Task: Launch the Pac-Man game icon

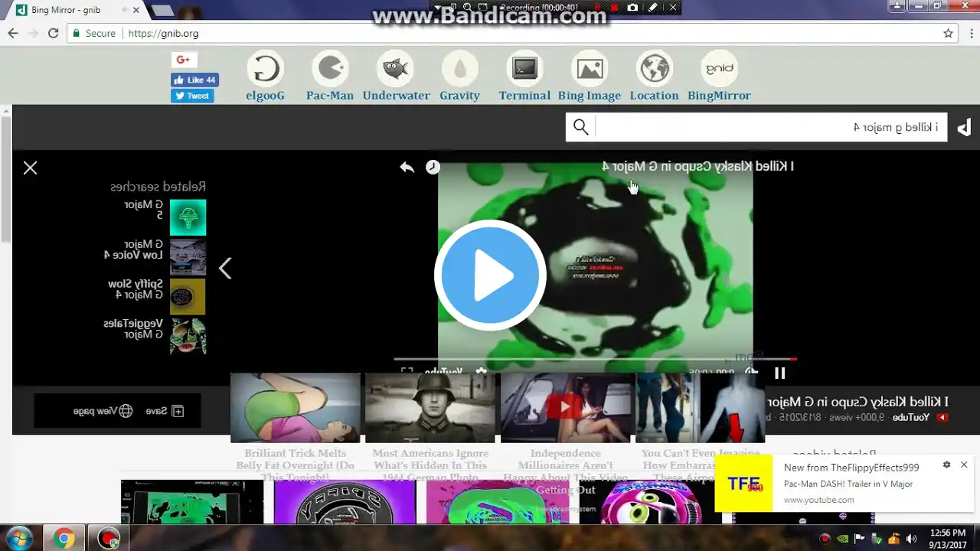Action: pos(330,70)
